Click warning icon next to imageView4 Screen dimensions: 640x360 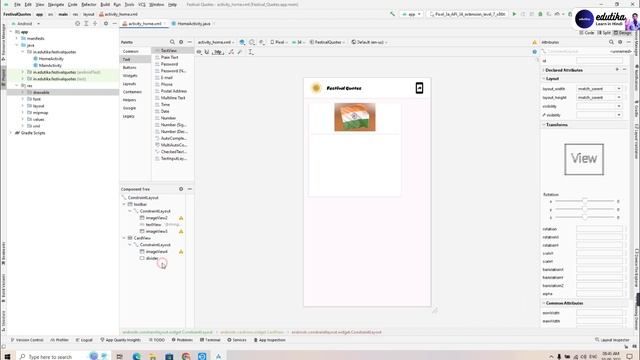(x=181, y=252)
